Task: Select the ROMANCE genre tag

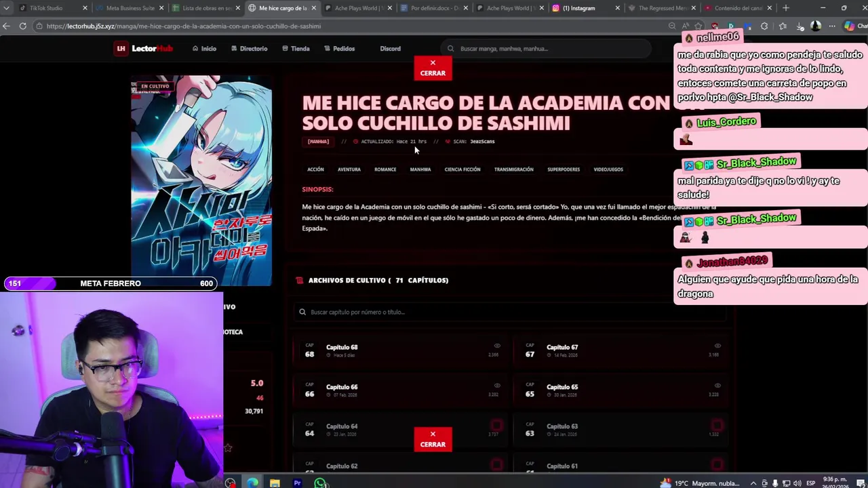Action: pyautogui.click(x=385, y=169)
